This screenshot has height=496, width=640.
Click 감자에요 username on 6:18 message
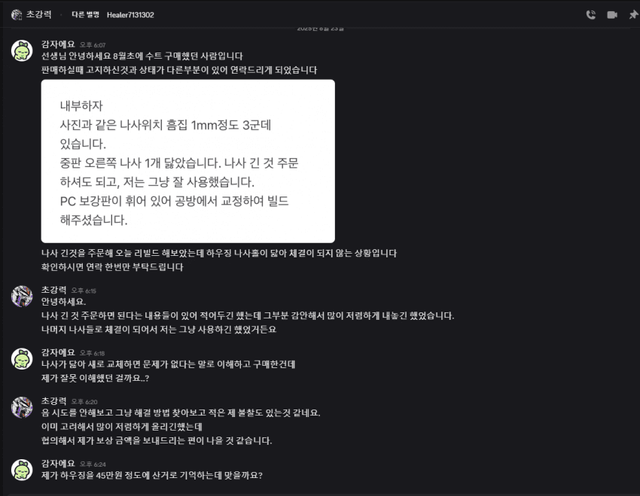(x=58, y=352)
